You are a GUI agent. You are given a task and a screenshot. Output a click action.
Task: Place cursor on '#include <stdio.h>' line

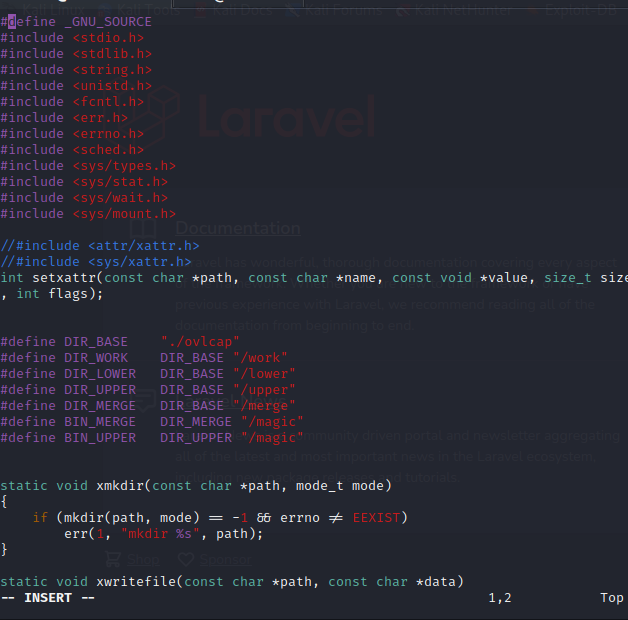click(72, 38)
